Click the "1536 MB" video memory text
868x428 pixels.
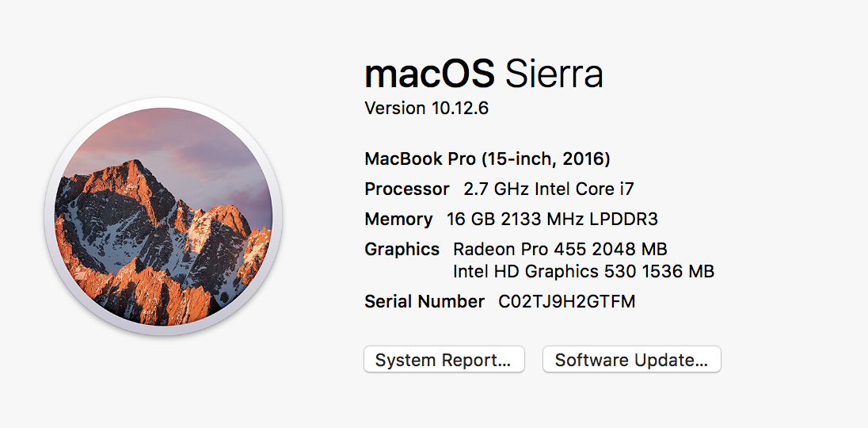click(x=680, y=272)
